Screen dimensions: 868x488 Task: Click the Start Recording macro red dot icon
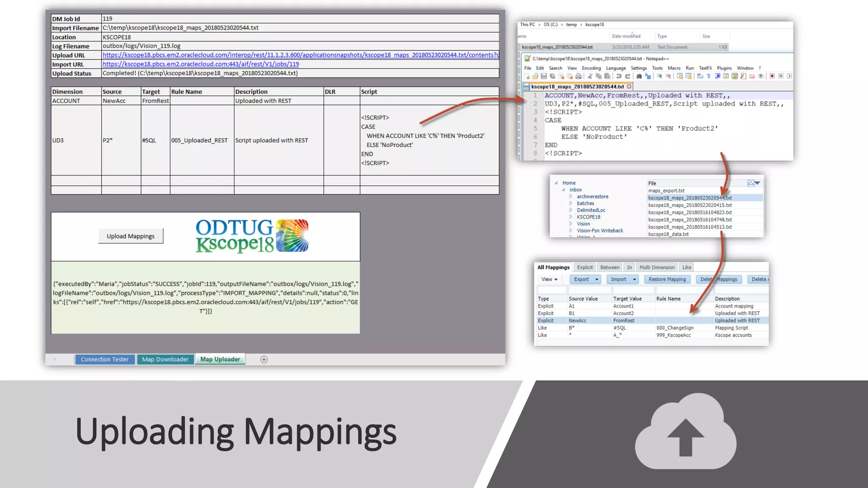(x=772, y=76)
